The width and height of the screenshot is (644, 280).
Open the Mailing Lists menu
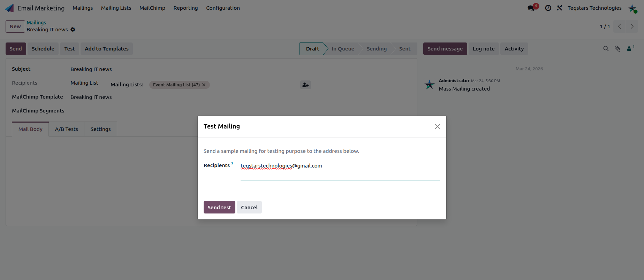tap(116, 8)
